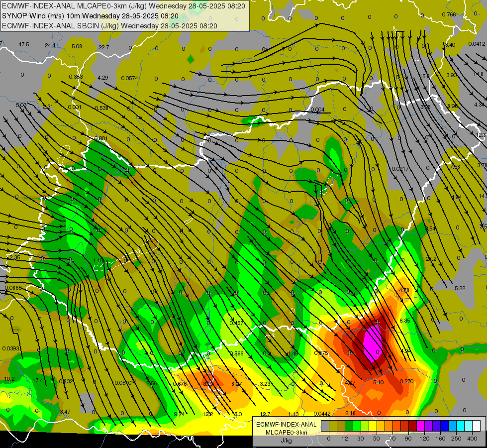Image resolution: width=487 pixels, height=448 pixels.
Task: Click the 0.875 map value
Action: (321, 353)
